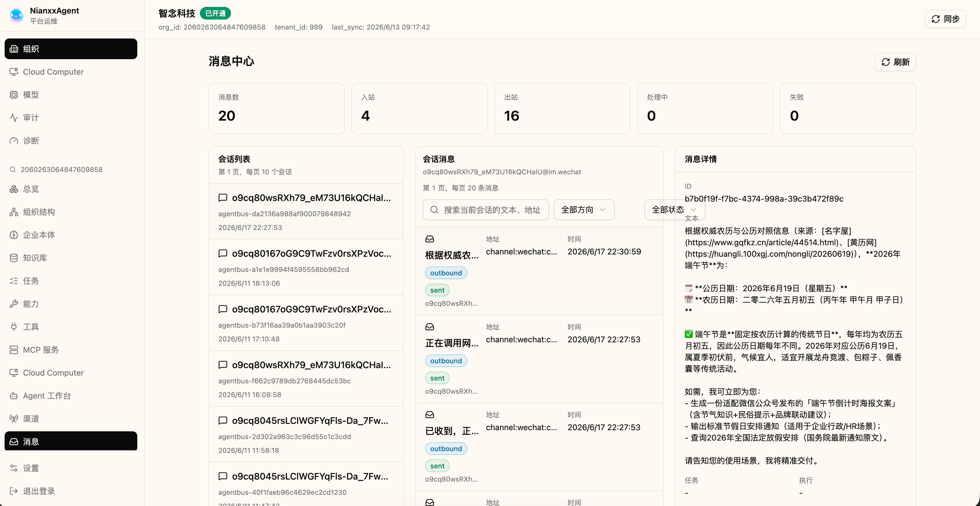Viewport: 980px width, 506px height.
Task: Click sent tag under 正在调用网... message
Action: pos(437,378)
